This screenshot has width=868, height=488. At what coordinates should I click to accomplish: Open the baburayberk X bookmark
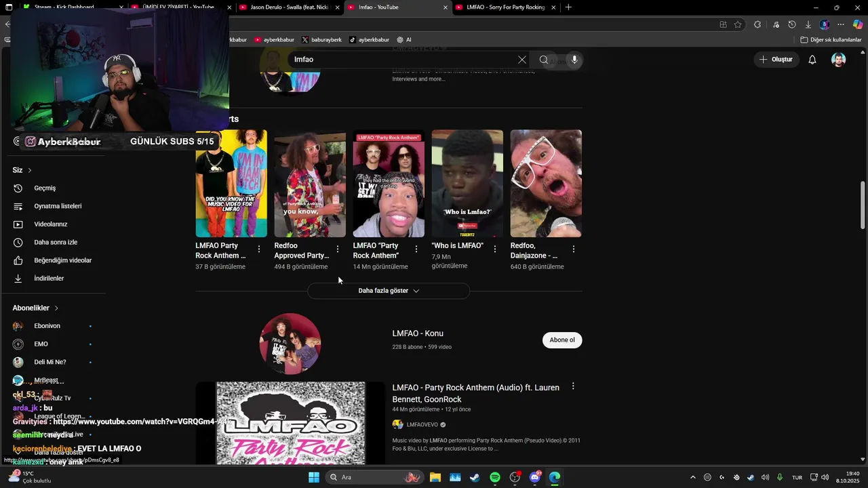coord(321,40)
